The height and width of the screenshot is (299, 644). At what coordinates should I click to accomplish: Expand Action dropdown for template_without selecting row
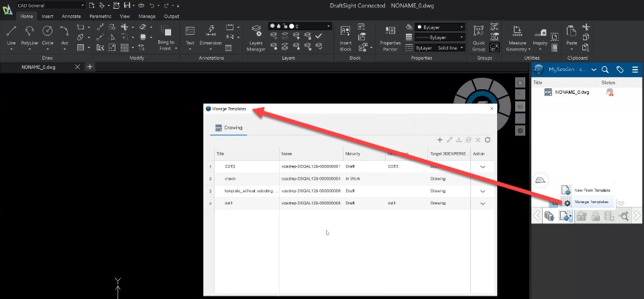pyautogui.click(x=482, y=191)
